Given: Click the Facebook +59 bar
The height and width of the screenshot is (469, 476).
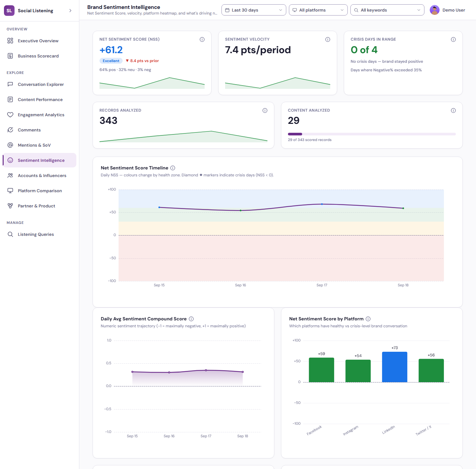Looking at the screenshot, I should coord(321,370).
